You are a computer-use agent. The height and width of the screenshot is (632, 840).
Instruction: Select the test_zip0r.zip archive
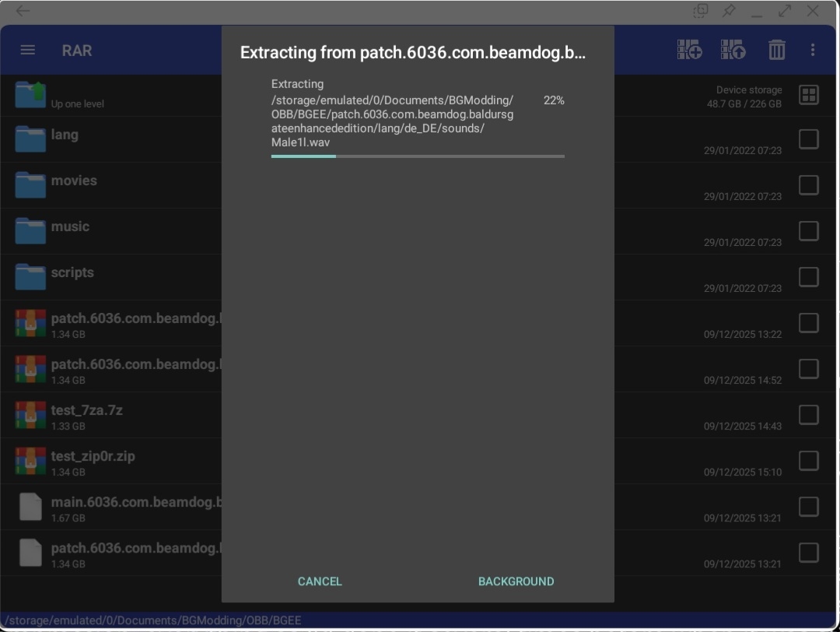point(93,457)
